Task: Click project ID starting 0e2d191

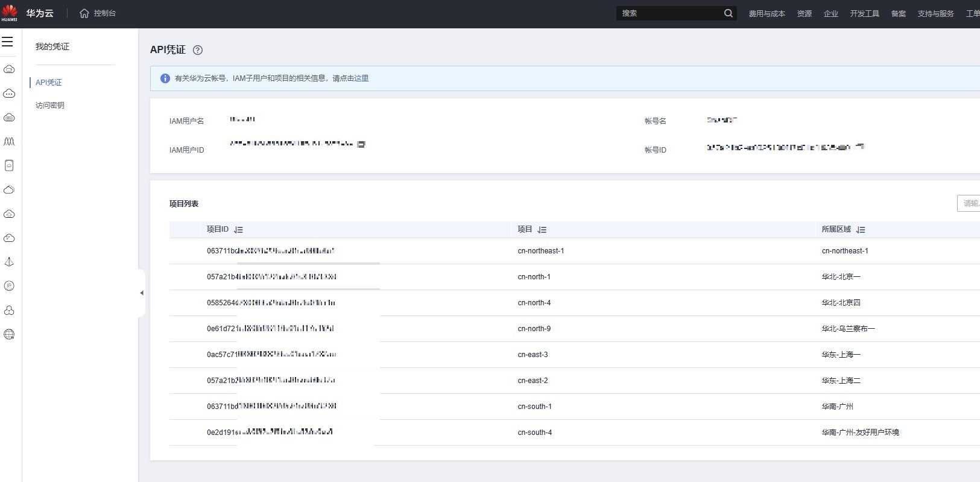Action: pos(270,433)
